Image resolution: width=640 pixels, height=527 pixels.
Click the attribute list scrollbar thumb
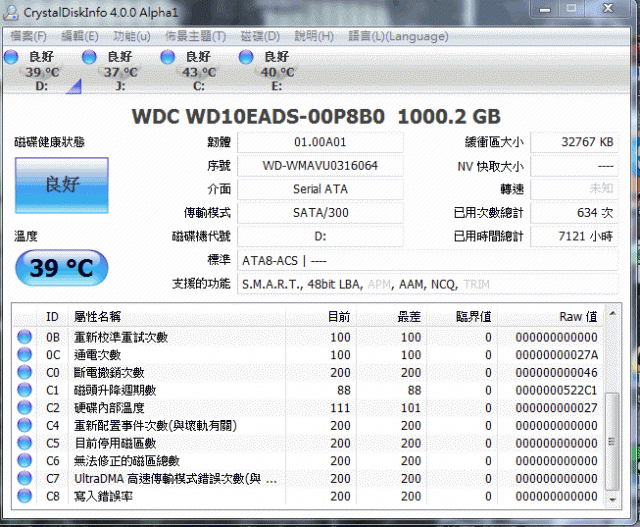612,441
